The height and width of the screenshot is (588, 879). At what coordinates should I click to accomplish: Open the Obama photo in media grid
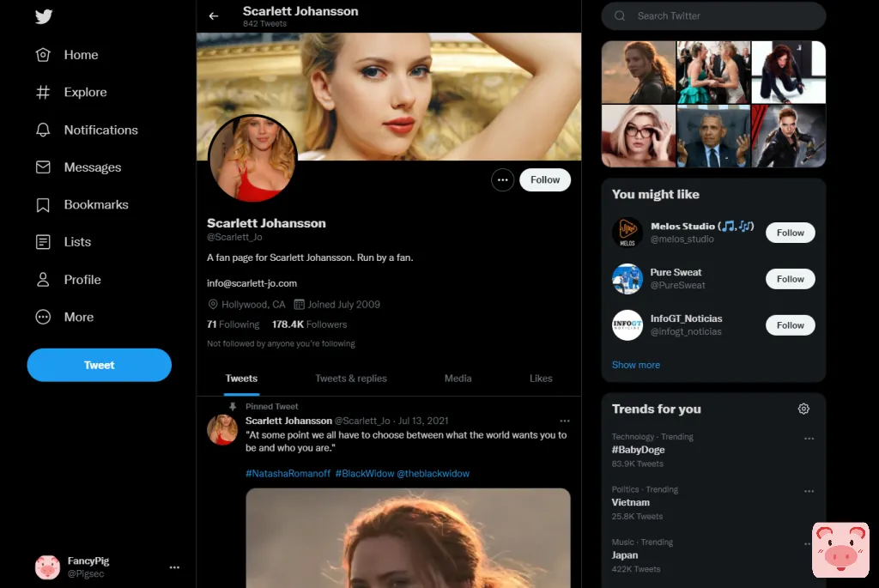[713, 136]
